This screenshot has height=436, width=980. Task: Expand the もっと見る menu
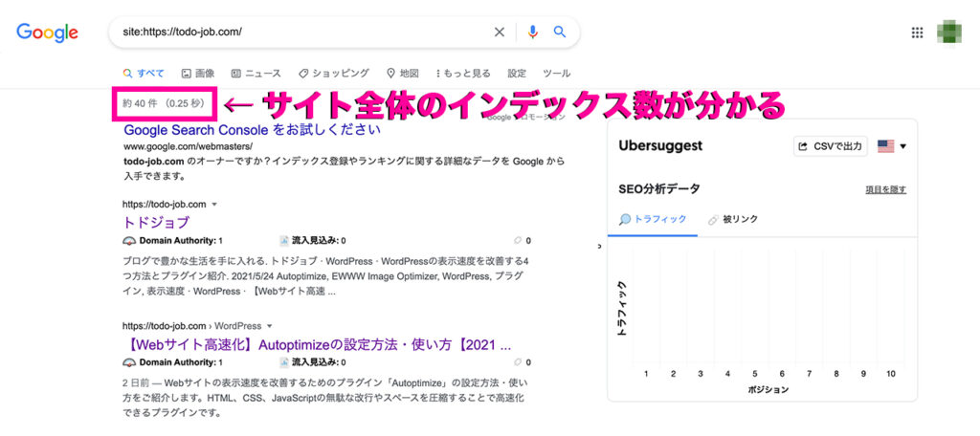(x=463, y=73)
